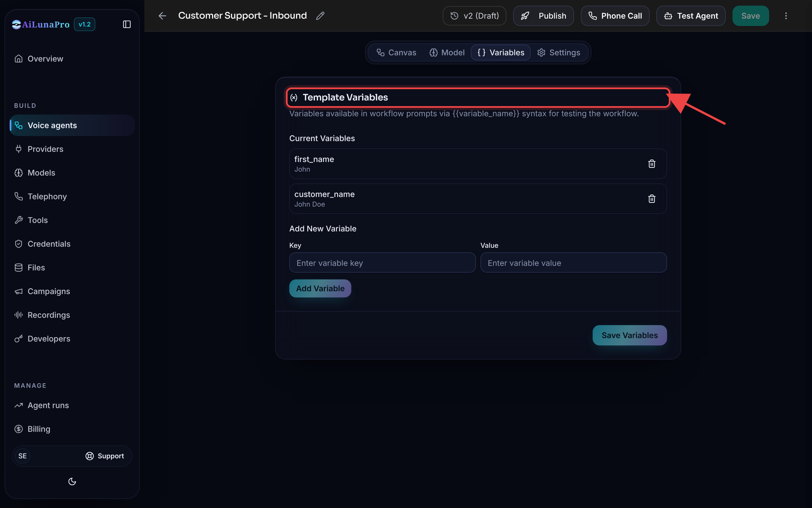Delete the customer_name variable

(x=652, y=198)
